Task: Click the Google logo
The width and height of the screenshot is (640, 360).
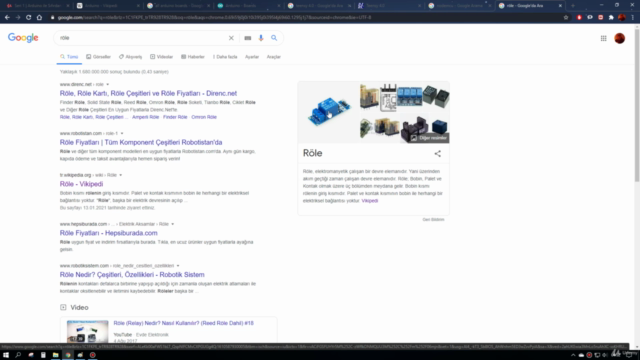Action: (x=23, y=38)
